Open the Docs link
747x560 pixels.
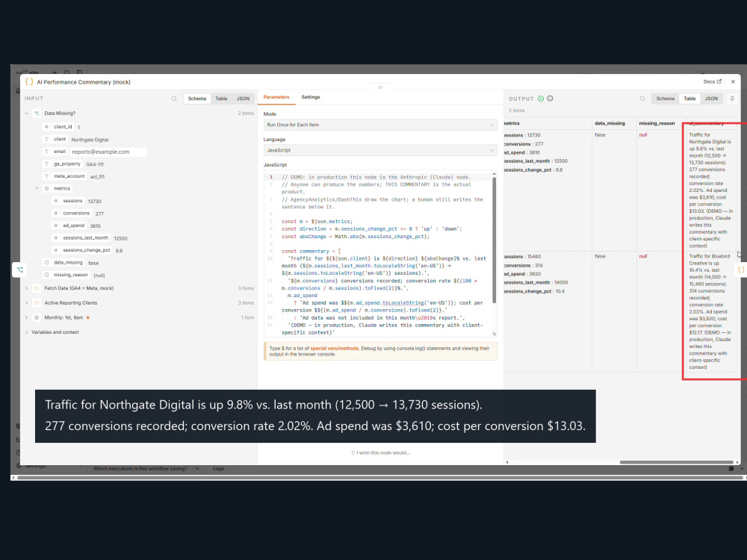pos(712,82)
